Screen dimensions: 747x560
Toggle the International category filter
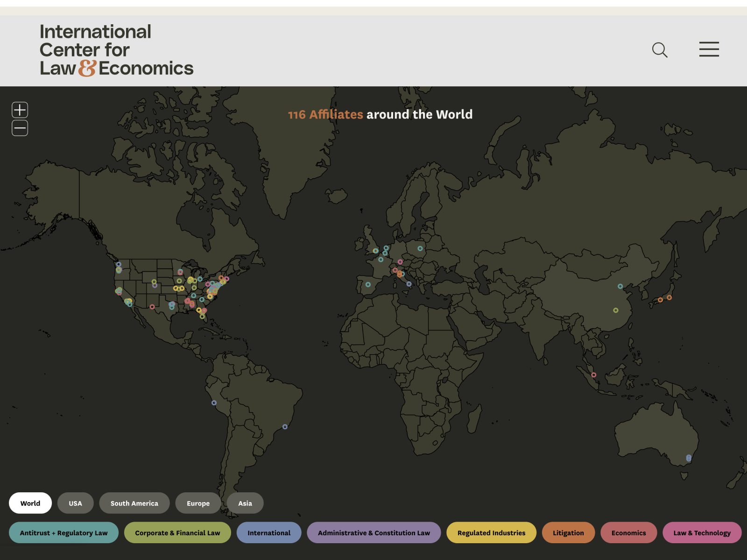[x=269, y=532]
